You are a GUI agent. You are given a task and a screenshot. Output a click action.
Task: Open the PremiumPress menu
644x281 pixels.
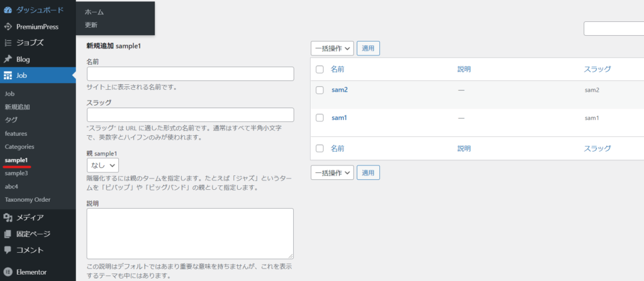(x=38, y=26)
